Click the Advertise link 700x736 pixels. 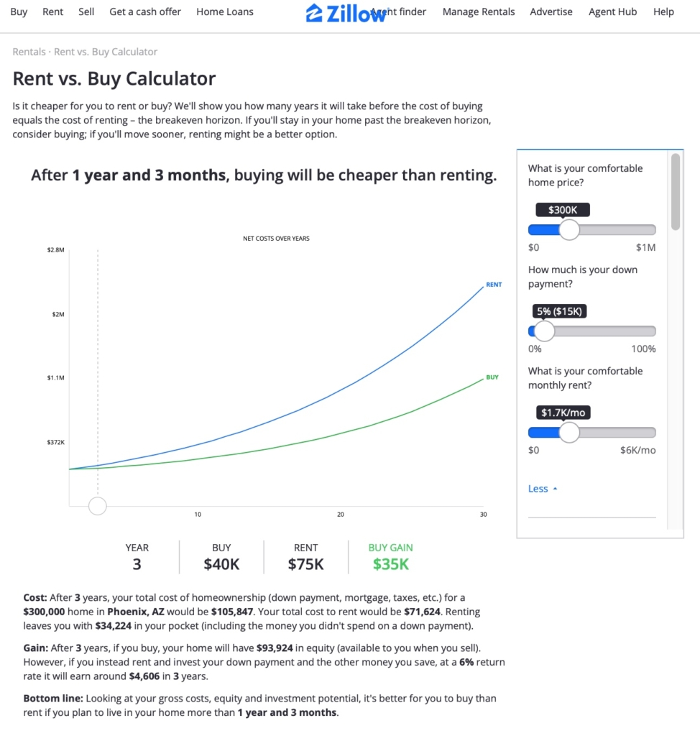point(551,11)
